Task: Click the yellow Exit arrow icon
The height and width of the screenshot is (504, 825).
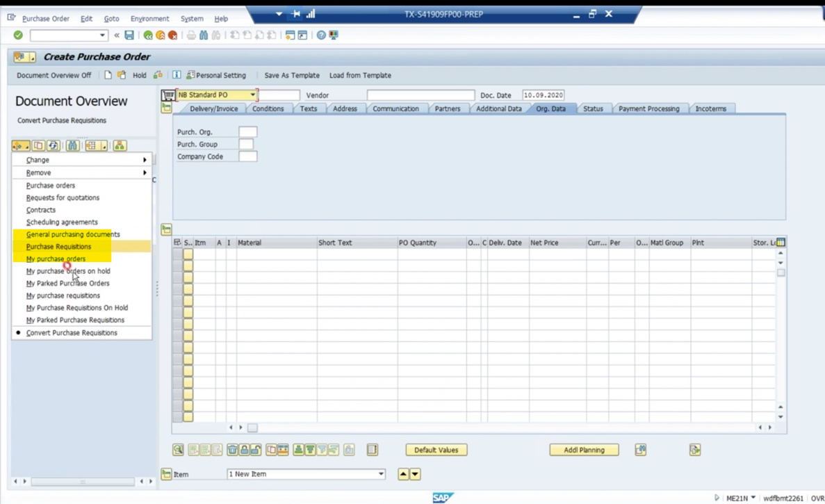Action: pos(160,35)
